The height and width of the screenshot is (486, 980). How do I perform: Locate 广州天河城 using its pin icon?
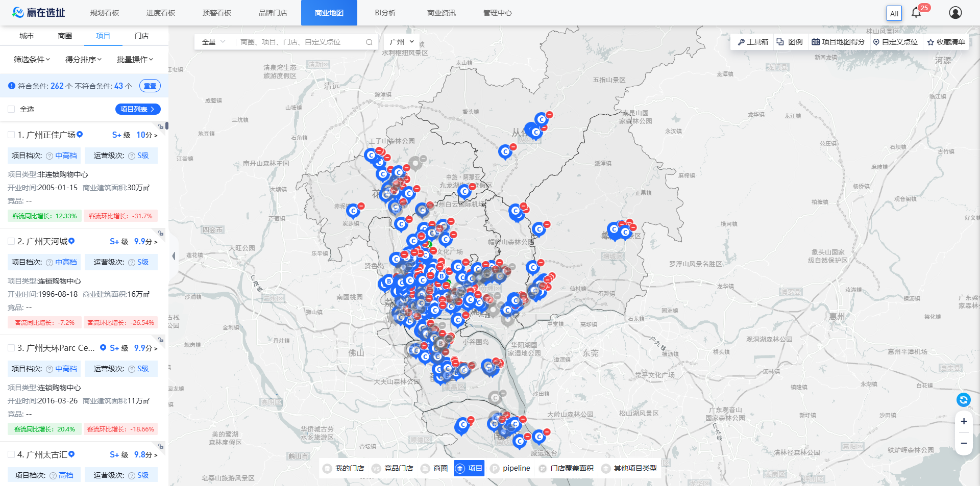(x=71, y=241)
